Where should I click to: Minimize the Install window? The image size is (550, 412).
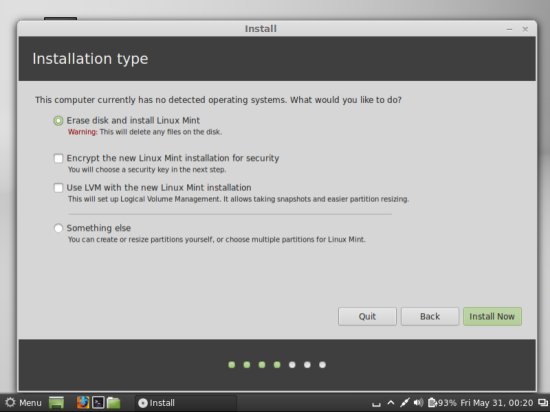tap(509, 29)
